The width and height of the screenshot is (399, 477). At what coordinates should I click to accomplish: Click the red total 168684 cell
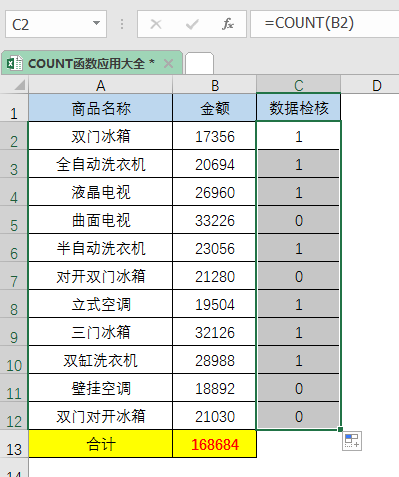(215, 444)
